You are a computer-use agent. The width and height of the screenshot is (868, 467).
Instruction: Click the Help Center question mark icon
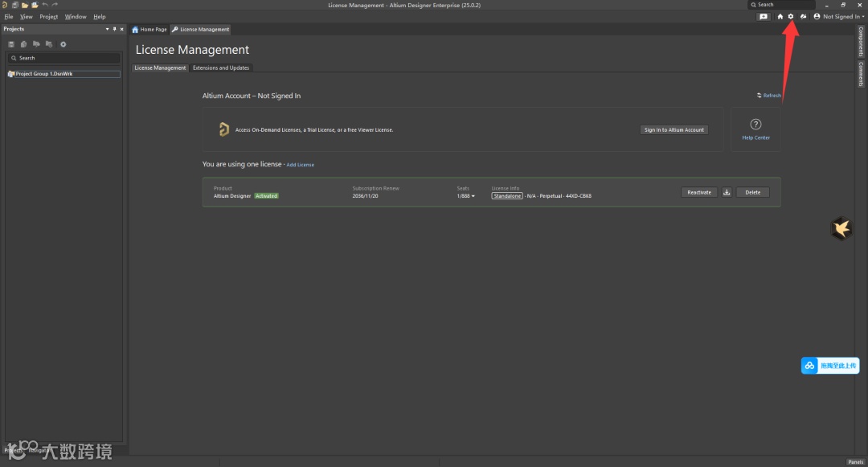tap(755, 125)
